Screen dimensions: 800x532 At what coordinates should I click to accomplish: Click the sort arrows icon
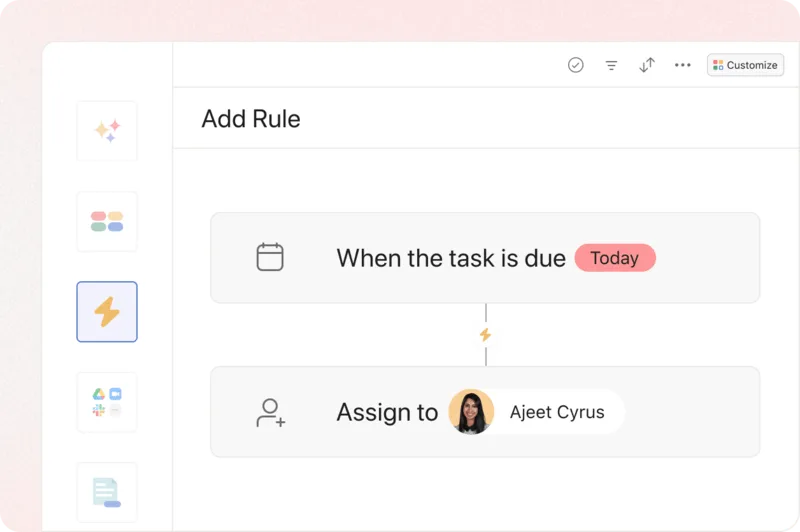tap(647, 65)
